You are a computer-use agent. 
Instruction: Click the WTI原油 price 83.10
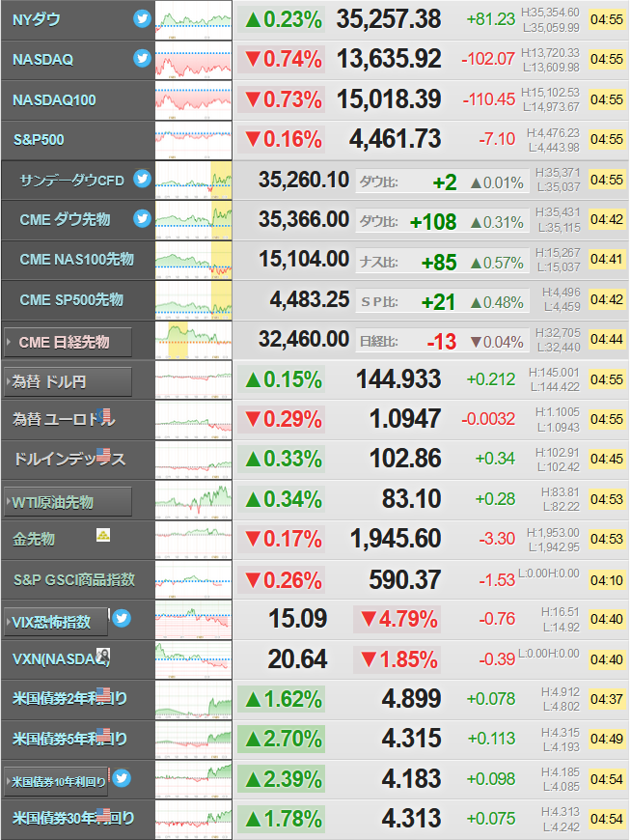click(x=411, y=499)
